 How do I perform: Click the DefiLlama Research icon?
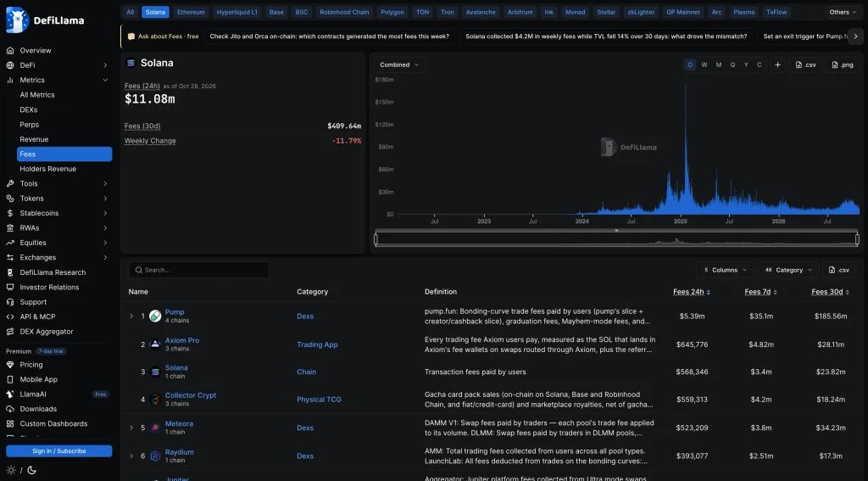click(x=10, y=272)
